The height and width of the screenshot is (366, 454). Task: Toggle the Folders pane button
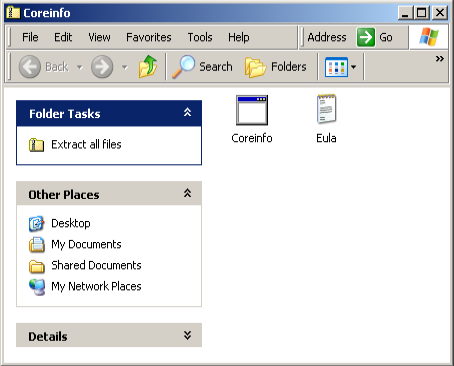[x=275, y=67]
